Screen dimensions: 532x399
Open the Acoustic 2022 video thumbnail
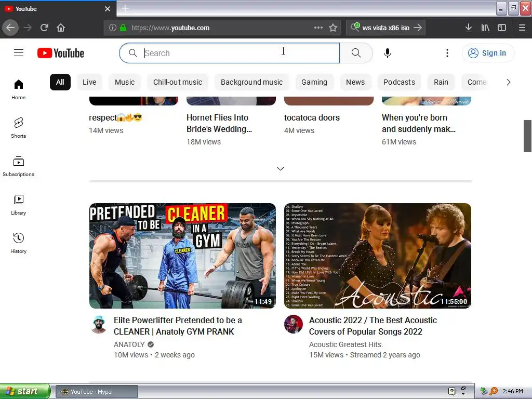378,256
